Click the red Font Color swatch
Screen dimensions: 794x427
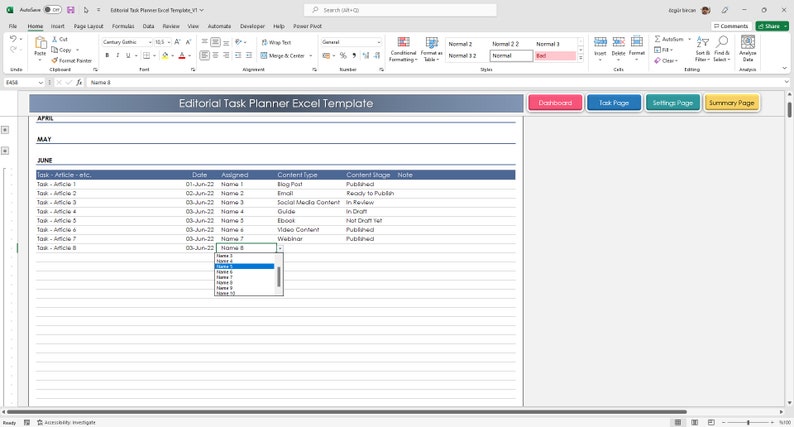[x=182, y=56]
